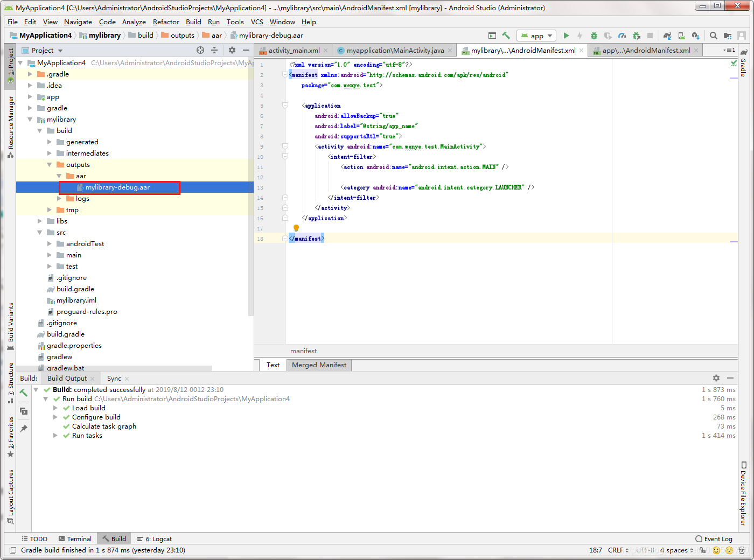Screen dimensions: 754x560
Task: Open the Event Log
Action: coord(714,539)
